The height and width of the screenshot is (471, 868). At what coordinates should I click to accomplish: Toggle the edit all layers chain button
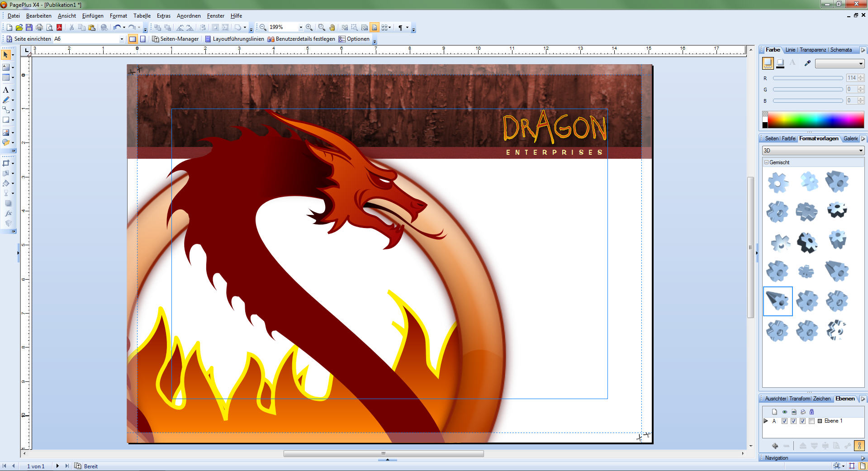tap(859, 446)
